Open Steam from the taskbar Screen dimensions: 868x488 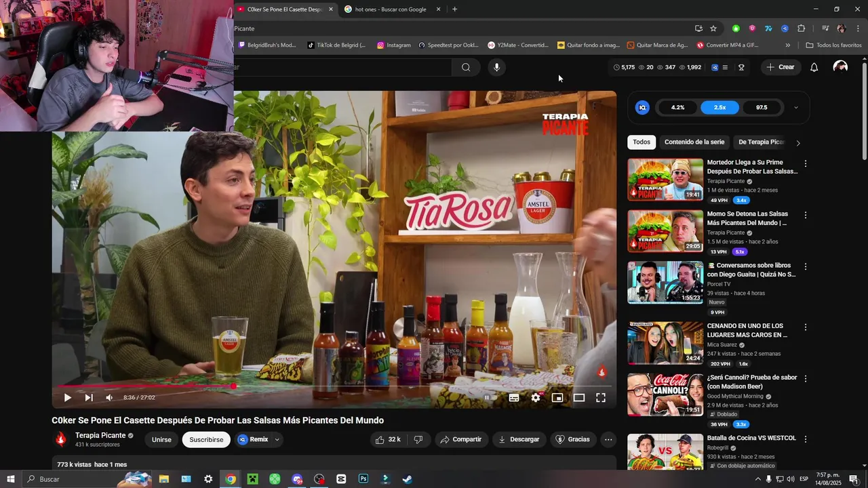coord(408,479)
